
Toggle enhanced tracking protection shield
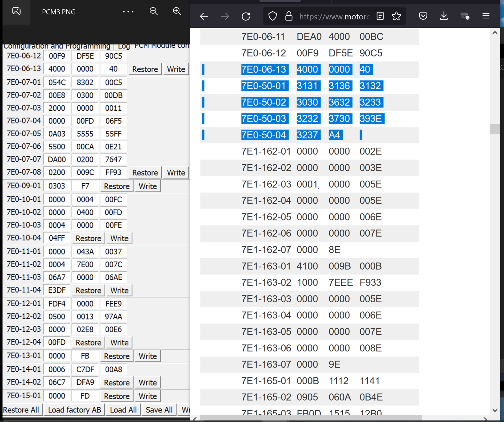click(x=272, y=16)
